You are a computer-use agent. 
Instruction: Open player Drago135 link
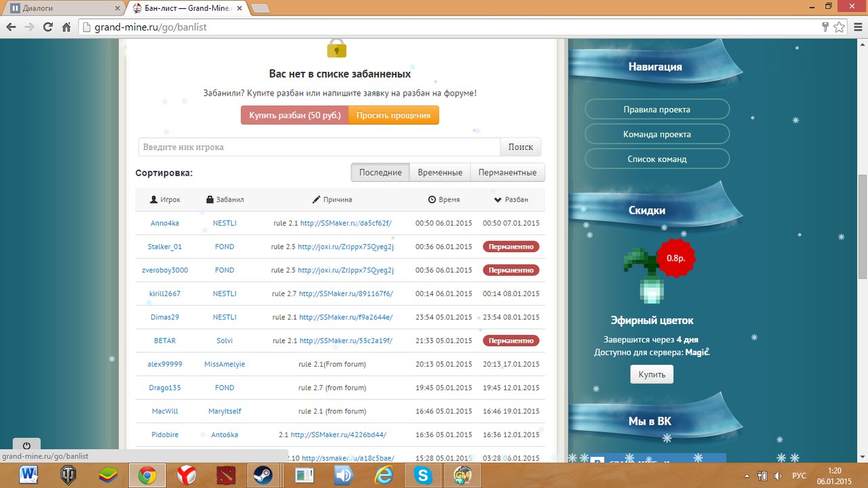165,388
